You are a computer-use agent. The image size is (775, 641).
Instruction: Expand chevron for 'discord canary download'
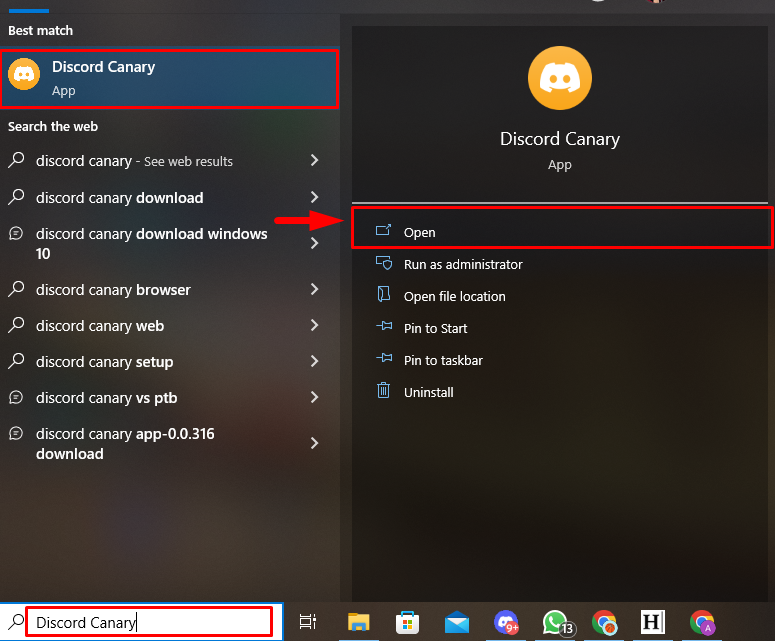314,197
